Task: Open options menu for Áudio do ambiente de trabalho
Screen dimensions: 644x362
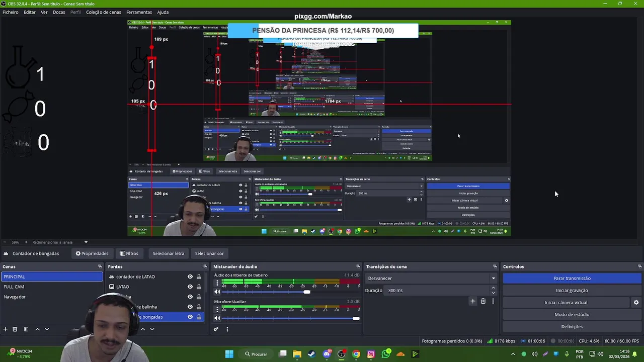Action: (x=217, y=283)
